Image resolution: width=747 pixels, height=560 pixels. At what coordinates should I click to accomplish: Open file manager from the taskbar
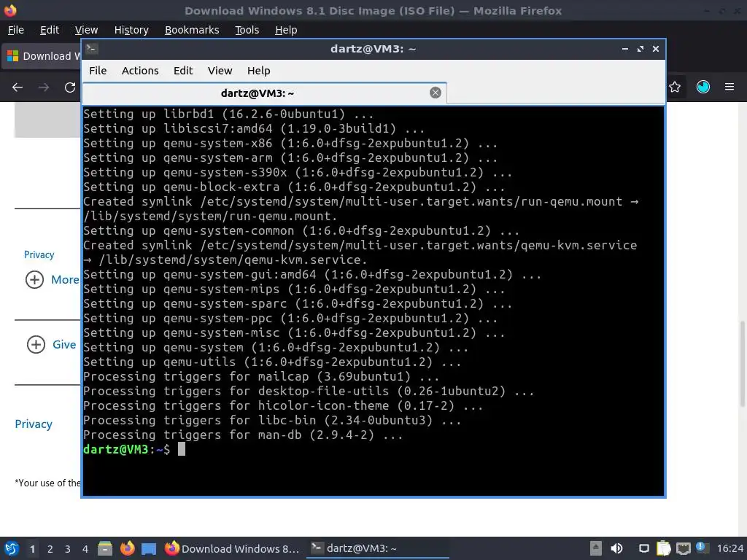click(x=105, y=548)
